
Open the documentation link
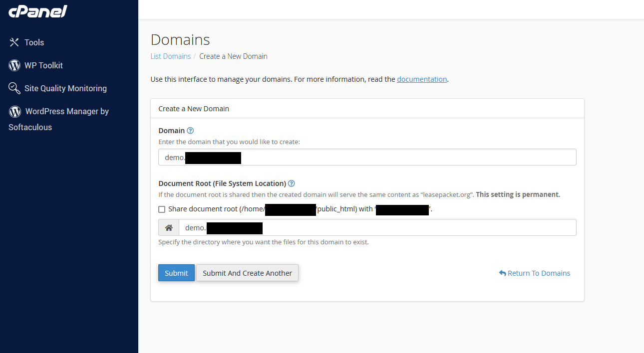pos(422,79)
